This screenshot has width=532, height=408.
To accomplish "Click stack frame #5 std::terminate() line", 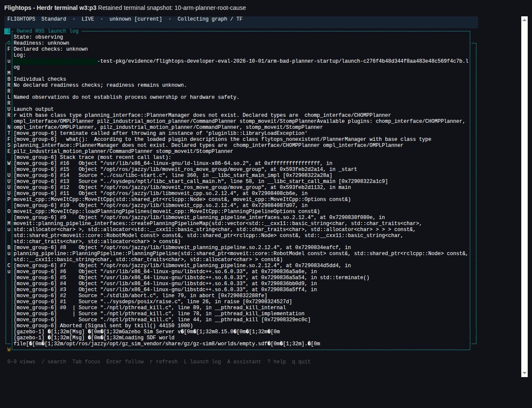I will point(191,277).
